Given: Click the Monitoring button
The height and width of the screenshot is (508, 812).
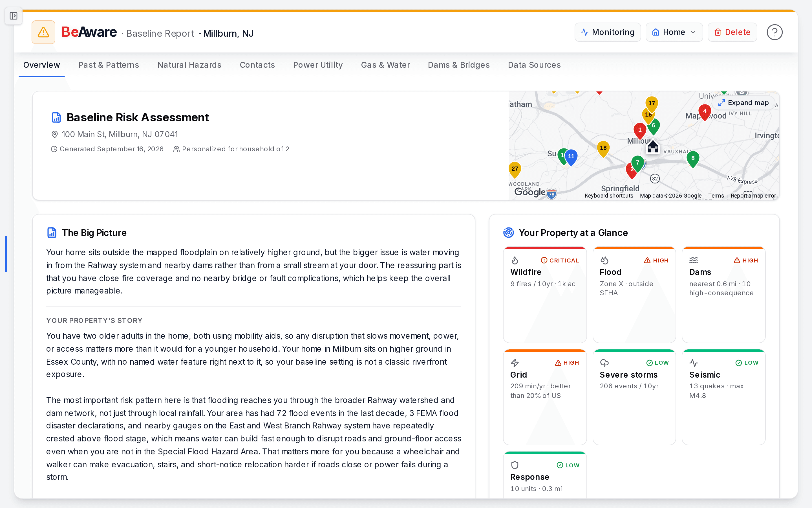Looking at the screenshot, I should (x=608, y=32).
